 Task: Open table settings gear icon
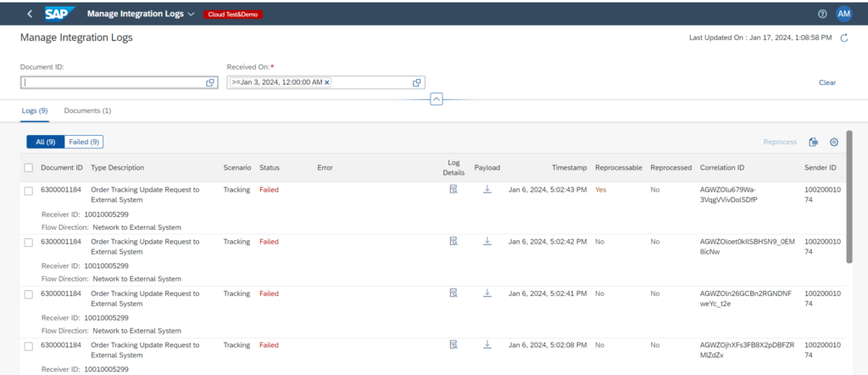tap(833, 143)
